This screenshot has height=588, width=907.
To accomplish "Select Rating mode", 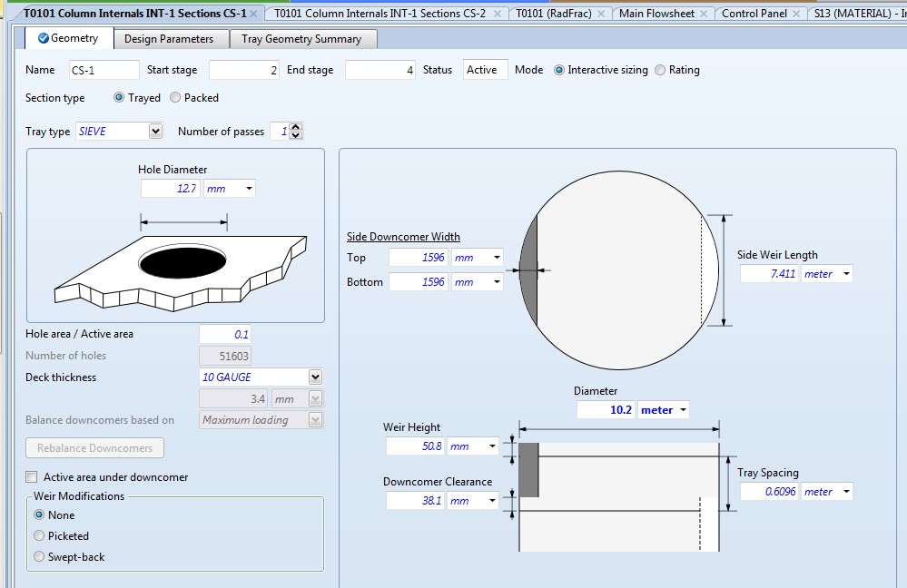I will (660, 70).
